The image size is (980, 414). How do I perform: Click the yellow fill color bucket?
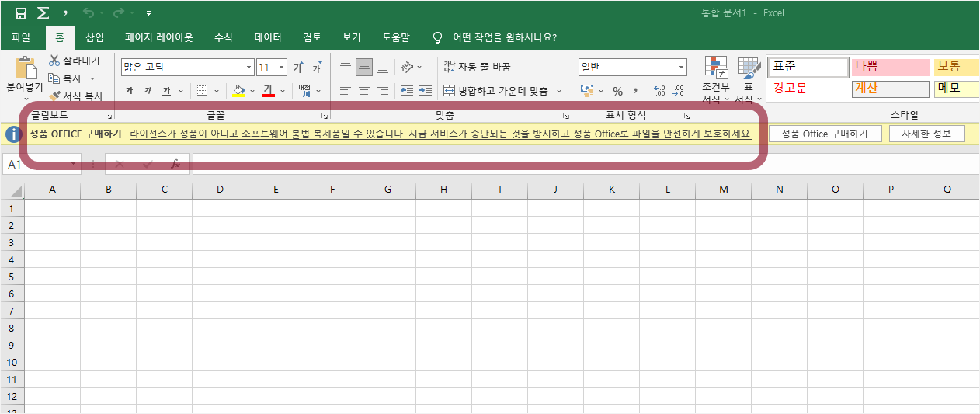point(238,91)
